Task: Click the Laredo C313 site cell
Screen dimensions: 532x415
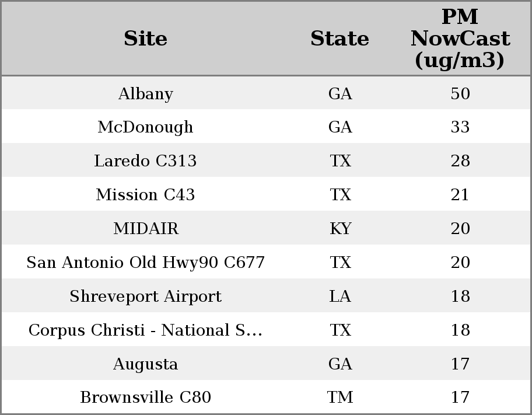Action: click(x=145, y=161)
